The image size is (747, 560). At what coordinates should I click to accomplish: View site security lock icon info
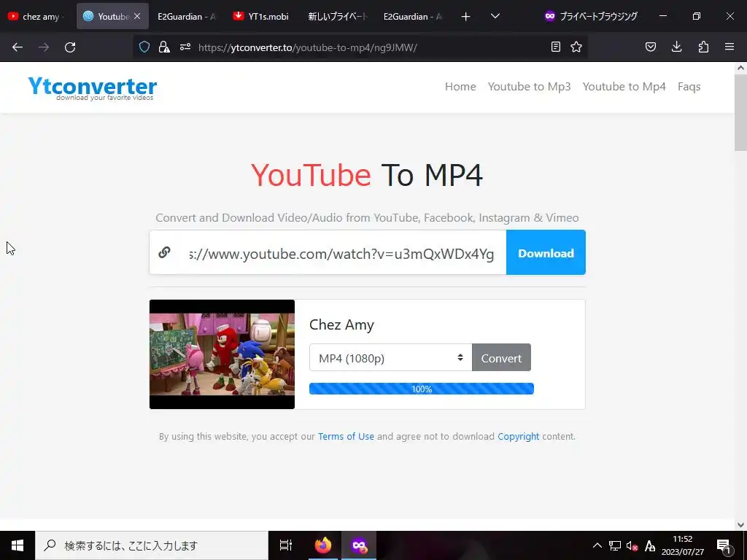point(164,47)
